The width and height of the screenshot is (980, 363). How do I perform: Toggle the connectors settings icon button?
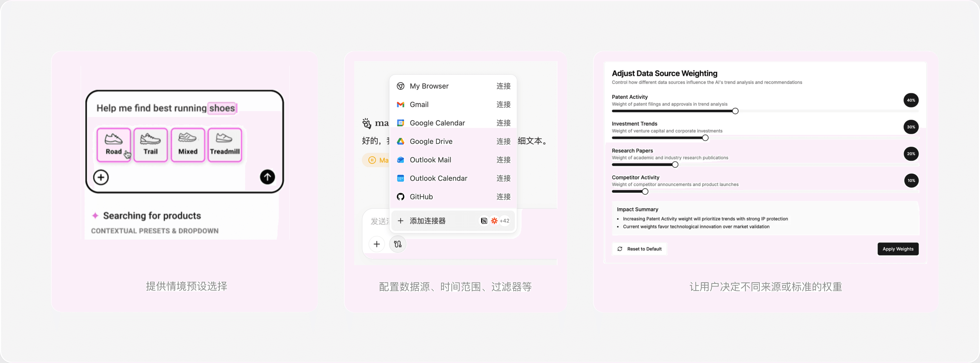[x=398, y=244]
